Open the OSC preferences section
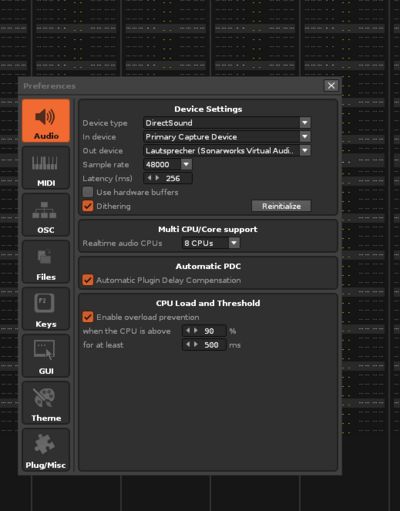Image resolution: width=400 pixels, height=511 pixels. (46, 215)
